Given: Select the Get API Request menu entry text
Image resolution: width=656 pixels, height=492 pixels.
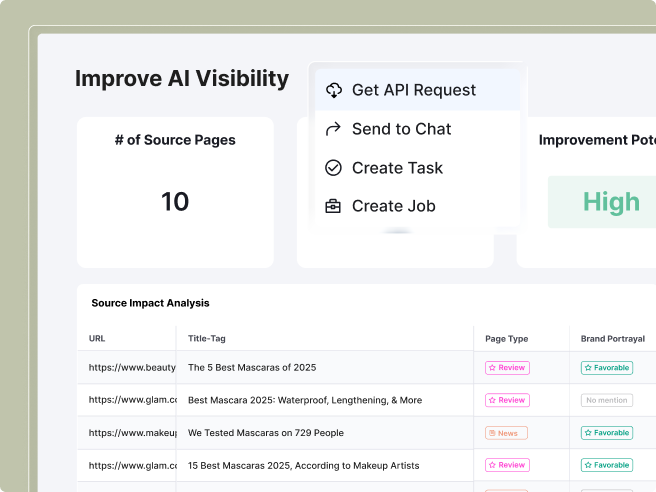Looking at the screenshot, I should coord(414,90).
